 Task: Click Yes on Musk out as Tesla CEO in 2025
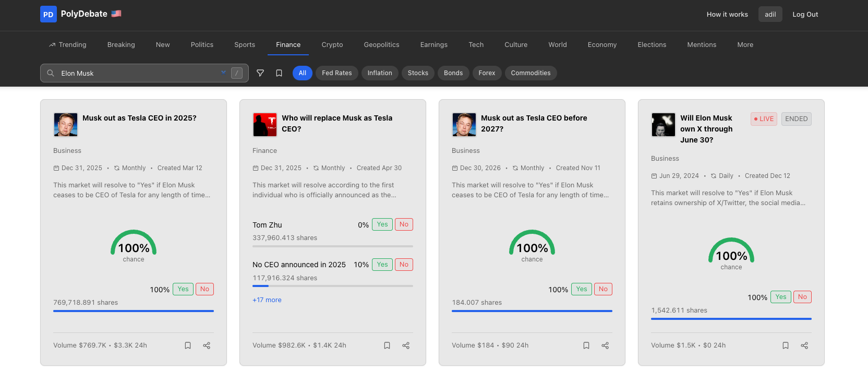[183, 289]
